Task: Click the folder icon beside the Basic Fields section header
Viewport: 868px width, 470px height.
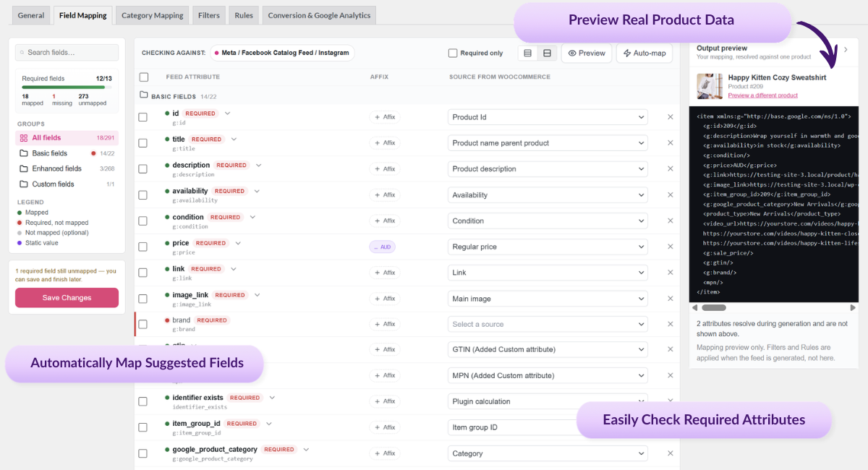Action: pos(144,95)
